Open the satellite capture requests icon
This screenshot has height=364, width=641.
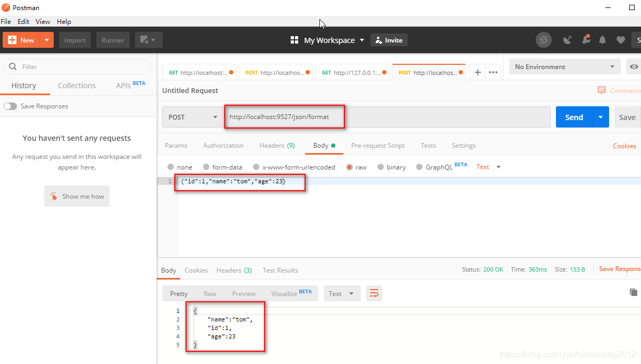tap(568, 40)
